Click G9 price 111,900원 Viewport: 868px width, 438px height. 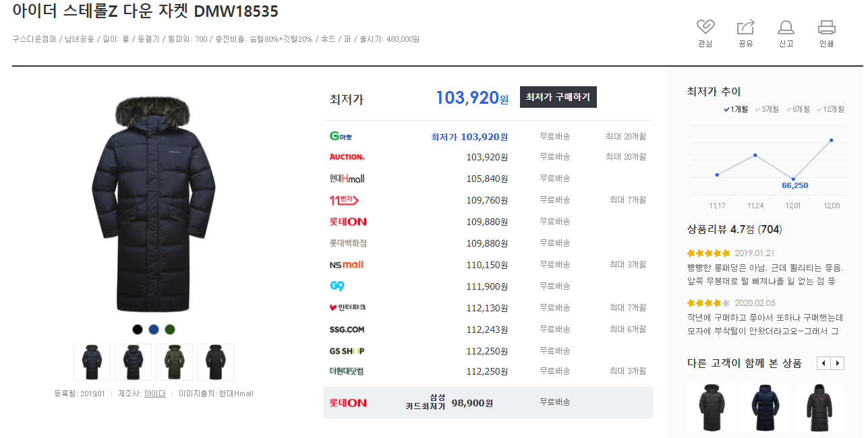point(487,286)
